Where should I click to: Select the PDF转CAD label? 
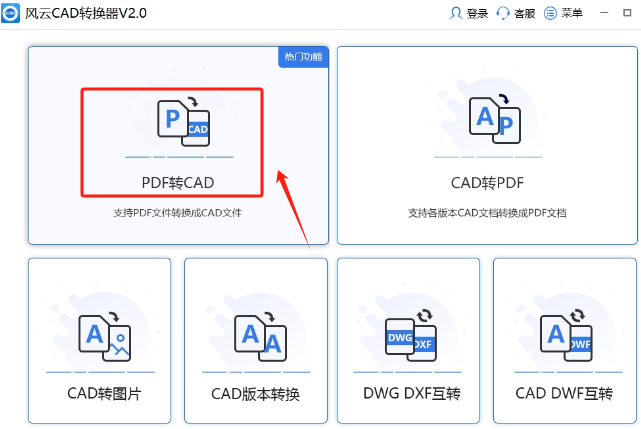point(178,183)
